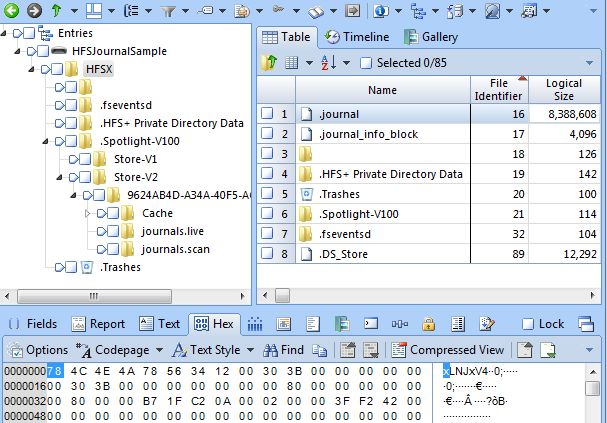Click the histogram bars icon beside Hex tab
This screenshot has height=423, width=607.
click(255, 324)
